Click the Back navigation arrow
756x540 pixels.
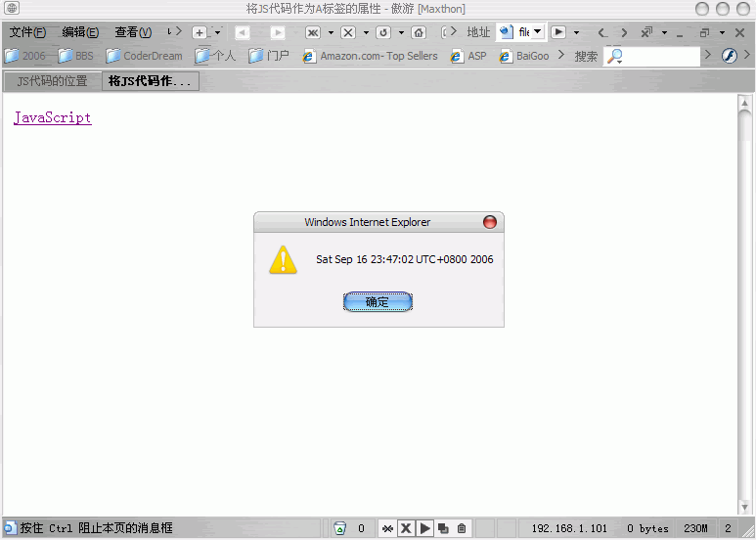point(242,33)
